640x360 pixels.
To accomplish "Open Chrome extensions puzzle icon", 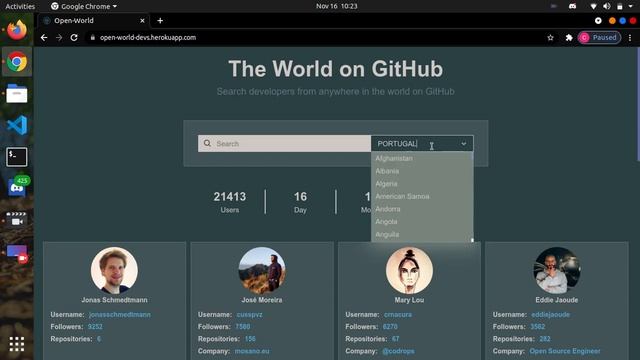I will (x=569, y=38).
